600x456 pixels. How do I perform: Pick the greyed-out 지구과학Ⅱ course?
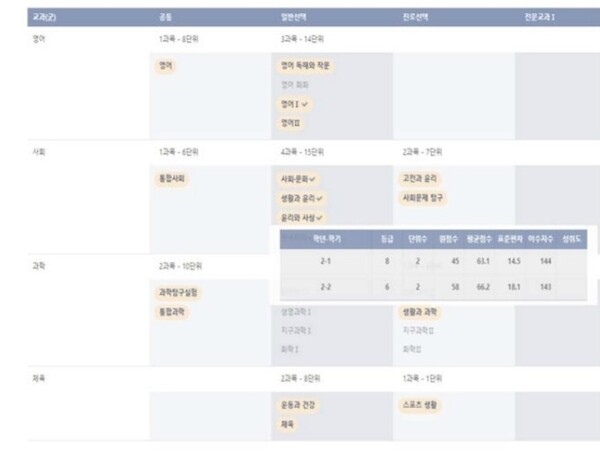418,330
